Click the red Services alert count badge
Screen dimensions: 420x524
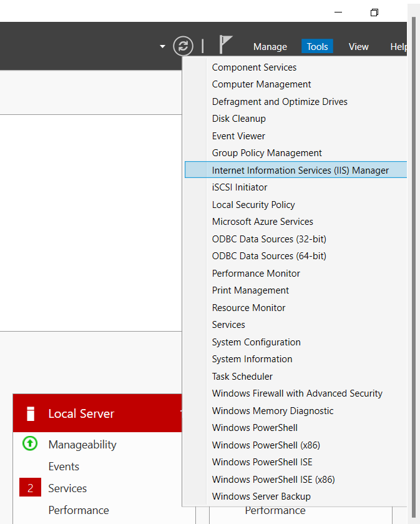click(x=30, y=488)
